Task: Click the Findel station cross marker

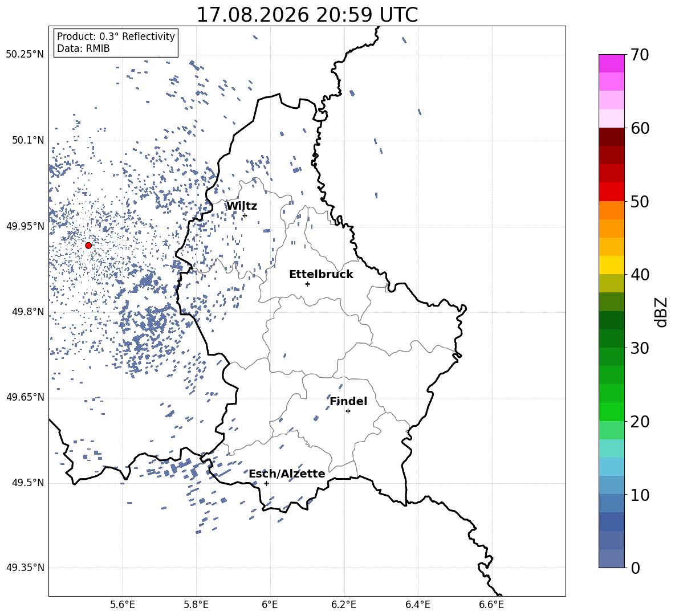Action: coord(348,411)
